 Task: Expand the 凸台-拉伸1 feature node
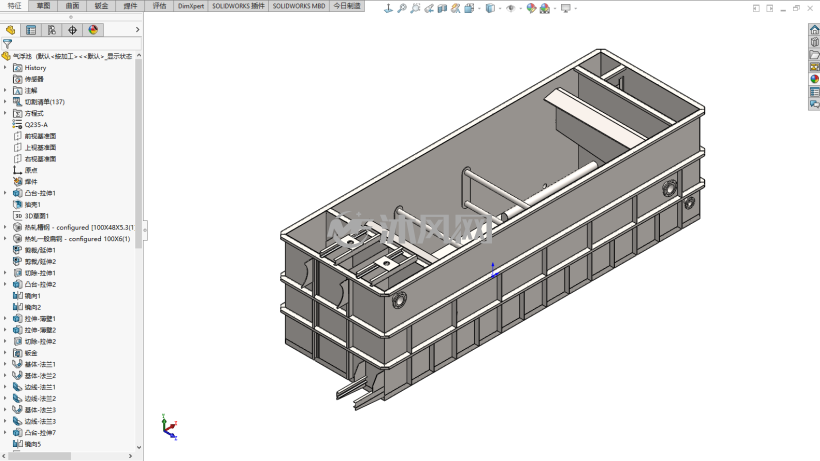pyautogui.click(x=5, y=193)
